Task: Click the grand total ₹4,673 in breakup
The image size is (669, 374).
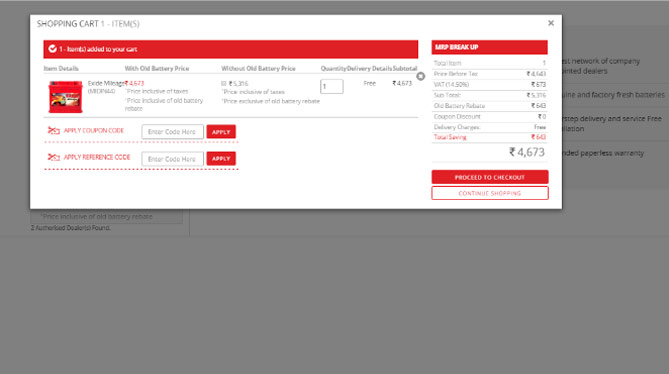Action: pyautogui.click(x=527, y=152)
